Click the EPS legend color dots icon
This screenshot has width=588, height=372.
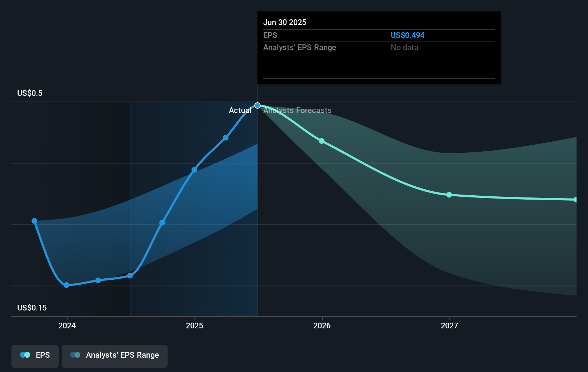[25, 355]
